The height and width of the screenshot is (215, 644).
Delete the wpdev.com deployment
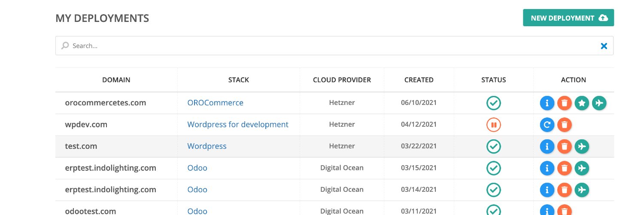point(565,125)
